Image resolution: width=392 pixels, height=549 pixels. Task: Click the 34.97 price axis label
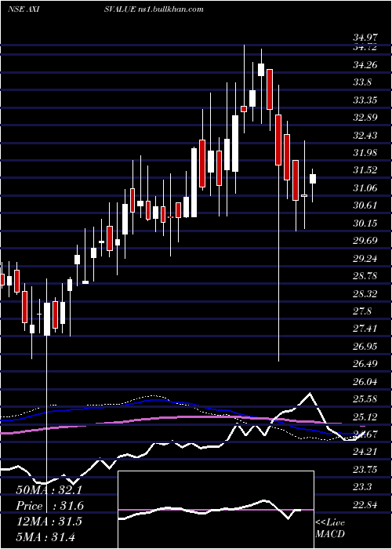pyautogui.click(x=365, y=37)
